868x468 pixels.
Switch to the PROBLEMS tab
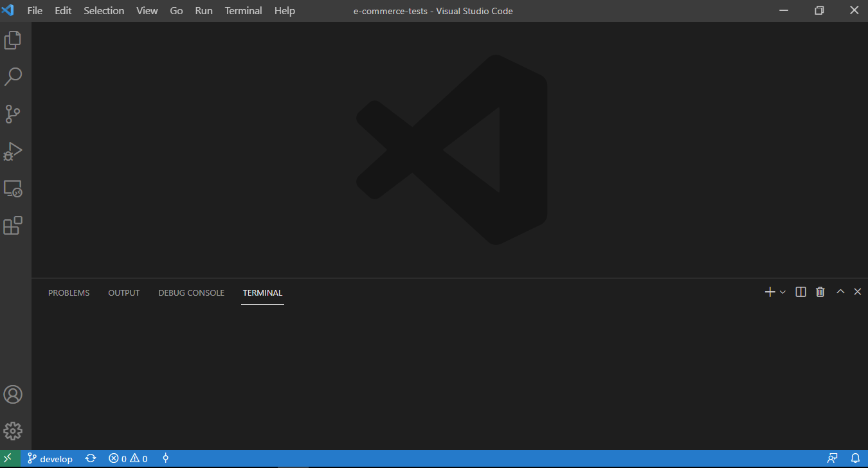point(69,293)
